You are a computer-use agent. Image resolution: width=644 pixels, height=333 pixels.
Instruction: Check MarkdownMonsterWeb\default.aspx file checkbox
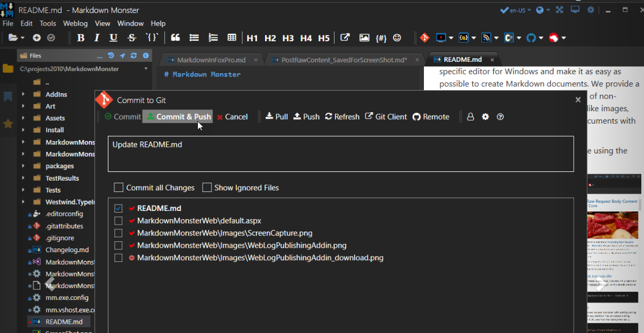(x=118, y=221)
